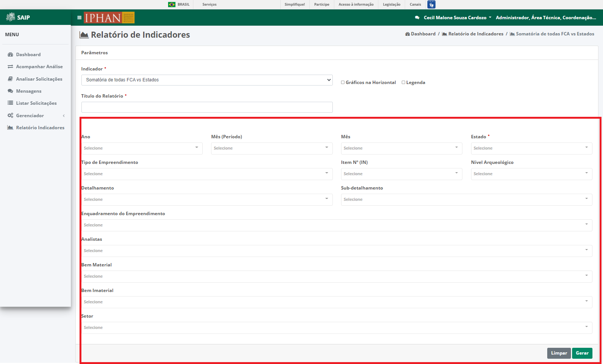This screenshot has height=364, width=603.
Task: Click the Limpar button
Action: [559, 353]
